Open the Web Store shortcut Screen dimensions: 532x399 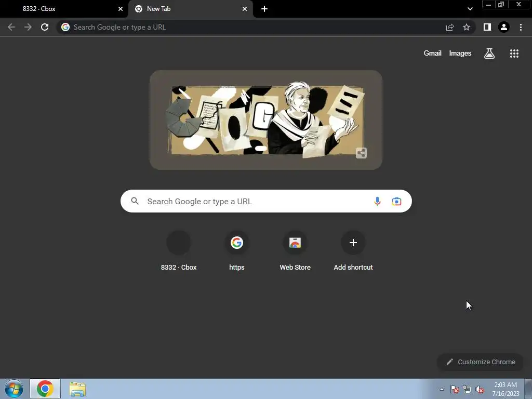pyautogui.click(x=295, y=250)
